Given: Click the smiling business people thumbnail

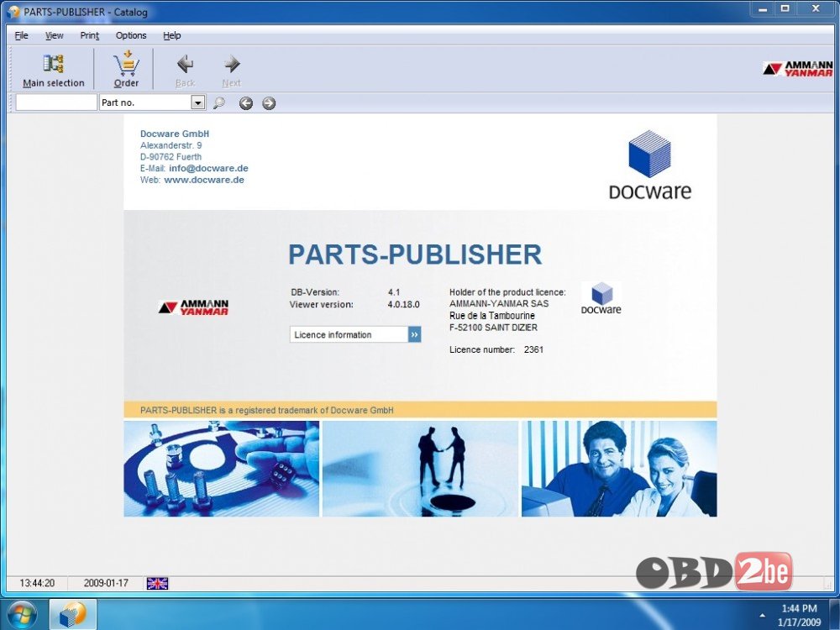Looking at the screenshot, I should pos(619,469).
